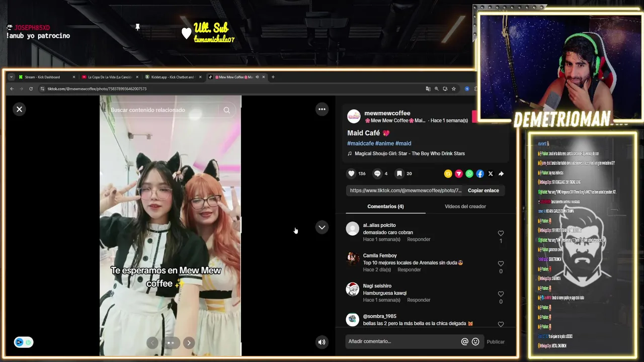Go forward in the browser
Image resolution: width=644 pixels, height=362 pixels.
pyautogui.click(x=21, y=88)
